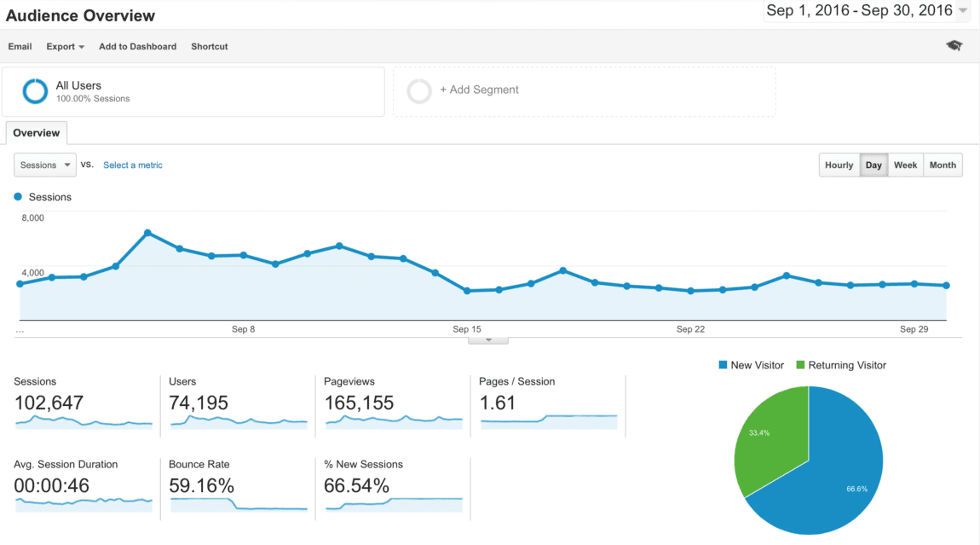The width and height of the screenshot is (980, 545).
Task: Switch graph to Hourly view
Action: [x=839, y=165]
